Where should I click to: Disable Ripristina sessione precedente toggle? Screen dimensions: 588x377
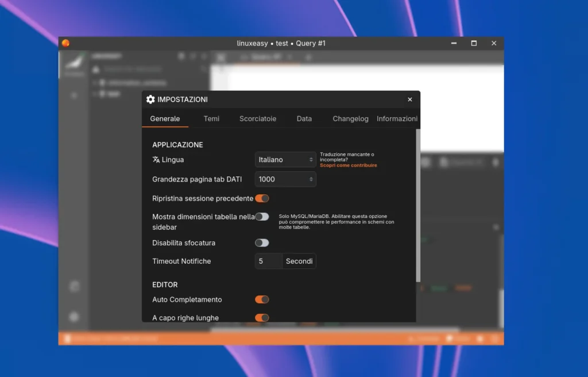(262, 198)
